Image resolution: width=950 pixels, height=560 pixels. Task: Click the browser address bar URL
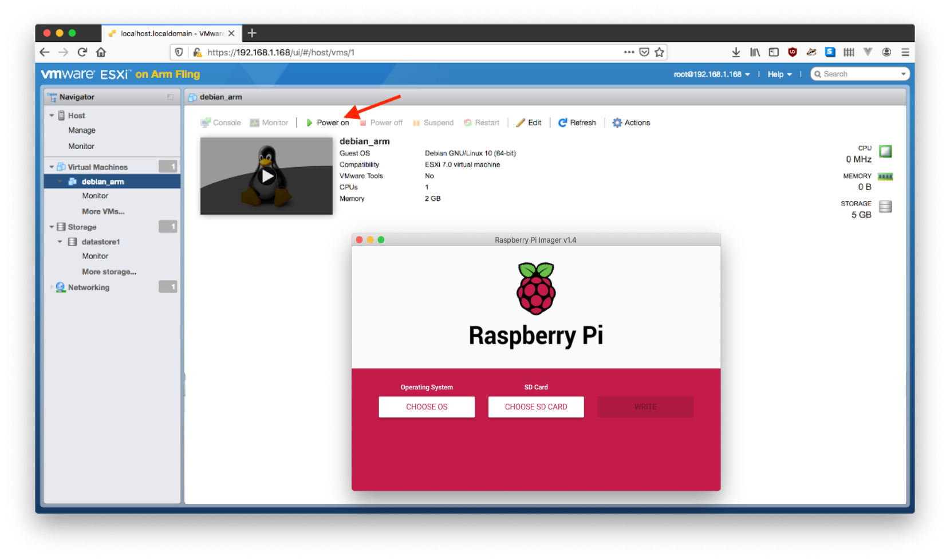tap(281, 52)
